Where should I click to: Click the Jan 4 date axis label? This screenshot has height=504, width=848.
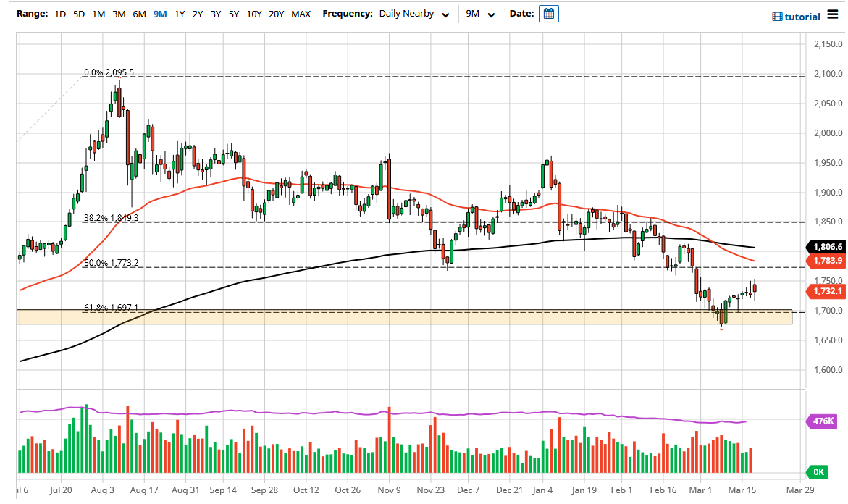(542, 490)
